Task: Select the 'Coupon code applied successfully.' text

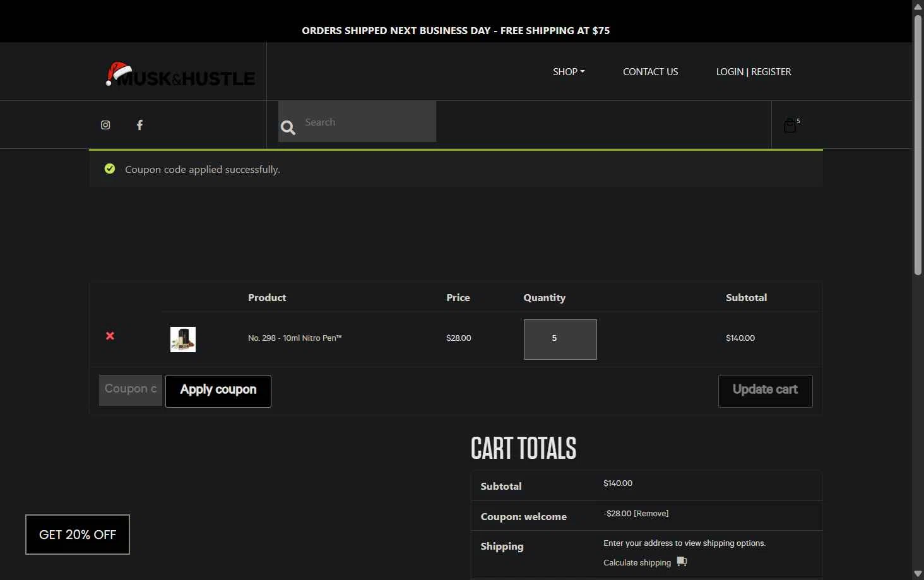Action: [203, 170]
